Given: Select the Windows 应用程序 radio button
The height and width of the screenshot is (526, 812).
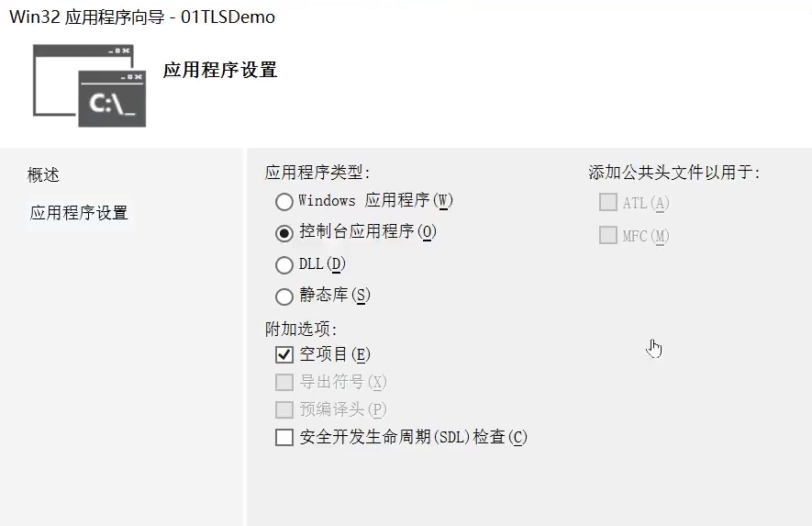Looking at the screenshot, I should tap(284, 201).
